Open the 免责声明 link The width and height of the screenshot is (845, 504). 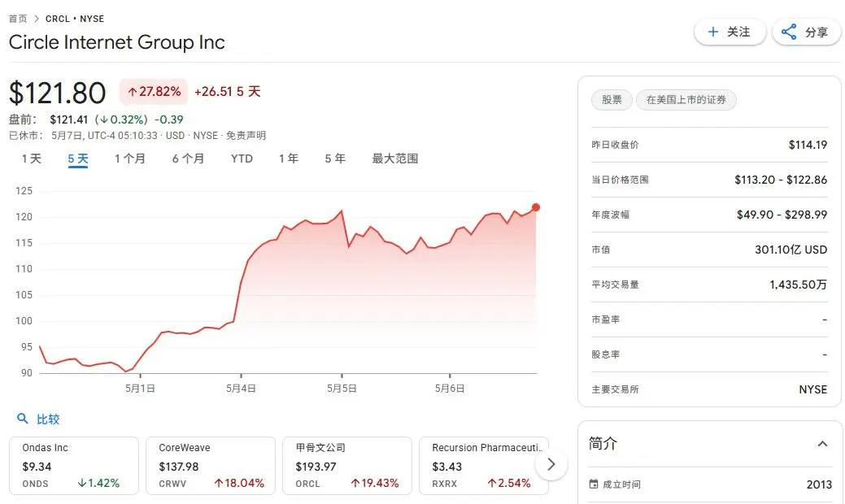coord(246,136)
